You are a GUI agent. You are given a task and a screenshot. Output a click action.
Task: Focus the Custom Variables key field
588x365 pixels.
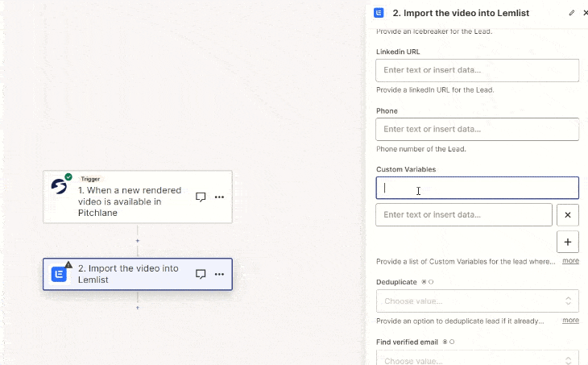tap(478, 188)
